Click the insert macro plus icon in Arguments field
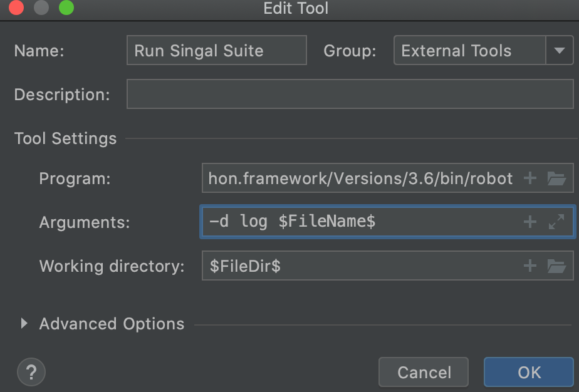579x392 pixels. coord(530,222)
